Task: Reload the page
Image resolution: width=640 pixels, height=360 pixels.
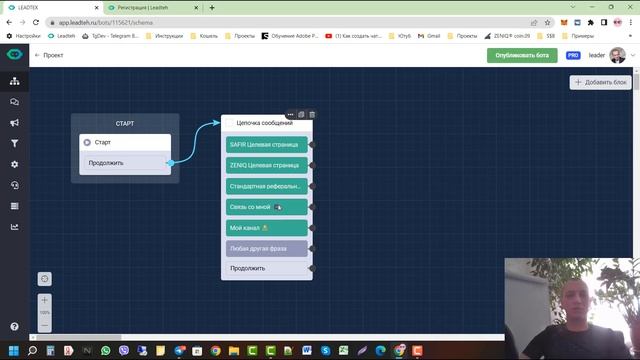Action: [36, 22]
